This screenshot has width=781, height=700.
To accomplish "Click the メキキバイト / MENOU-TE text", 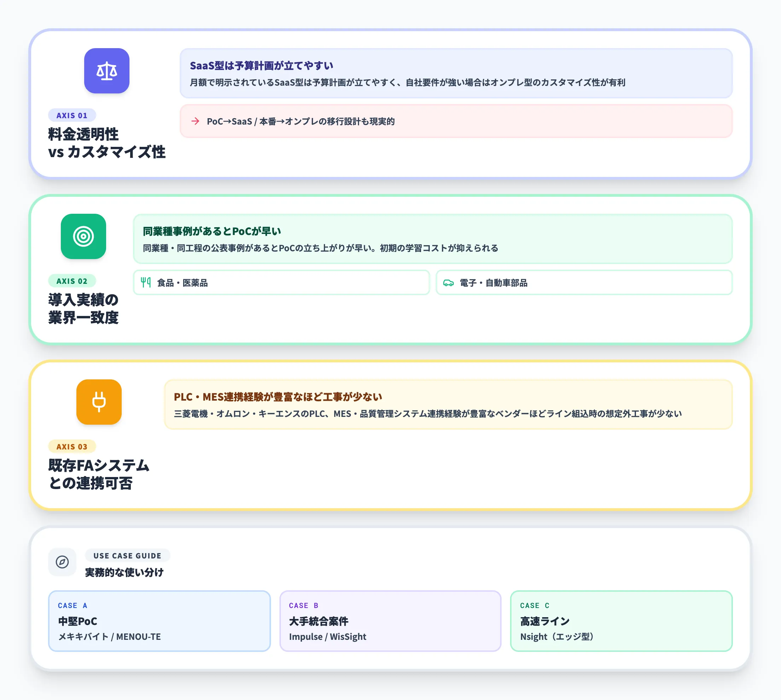I will (110, 637).
